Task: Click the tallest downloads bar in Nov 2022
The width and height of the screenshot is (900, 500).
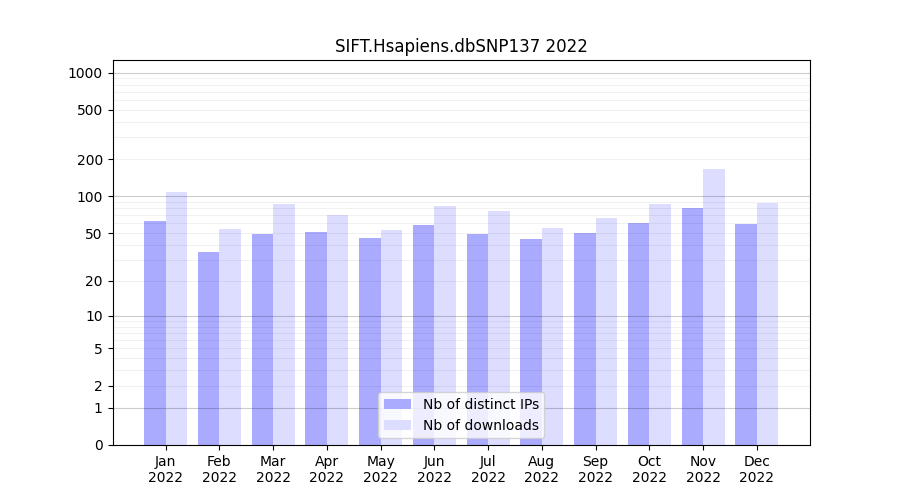Action: pyautogui.click(x=714, y=300)
